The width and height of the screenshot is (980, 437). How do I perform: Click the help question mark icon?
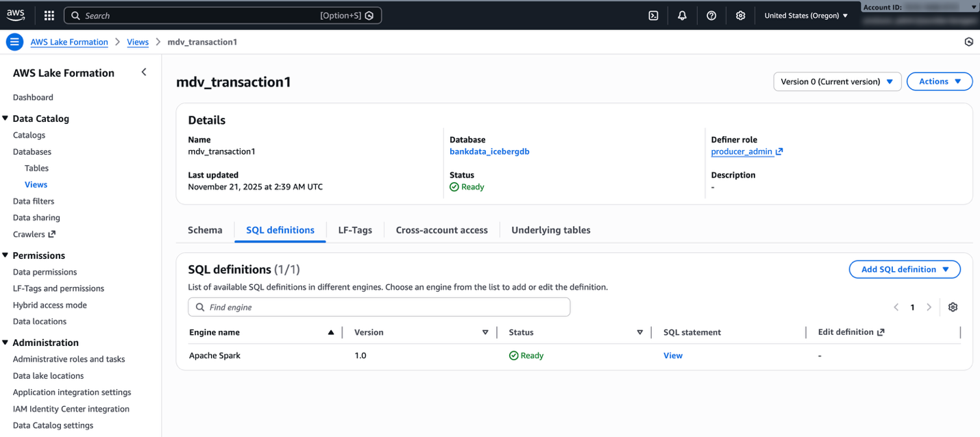click(x=711, y=15)
